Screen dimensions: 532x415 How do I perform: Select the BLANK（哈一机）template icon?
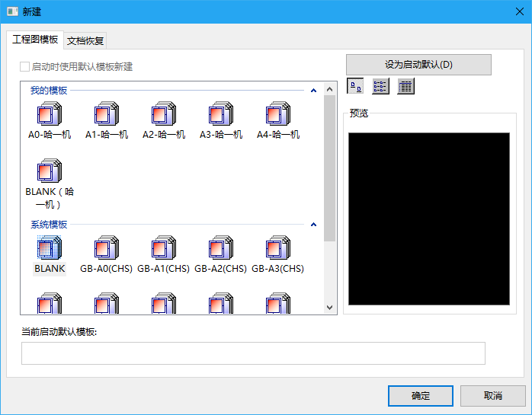pyautogui.click(x=50, y=171)
